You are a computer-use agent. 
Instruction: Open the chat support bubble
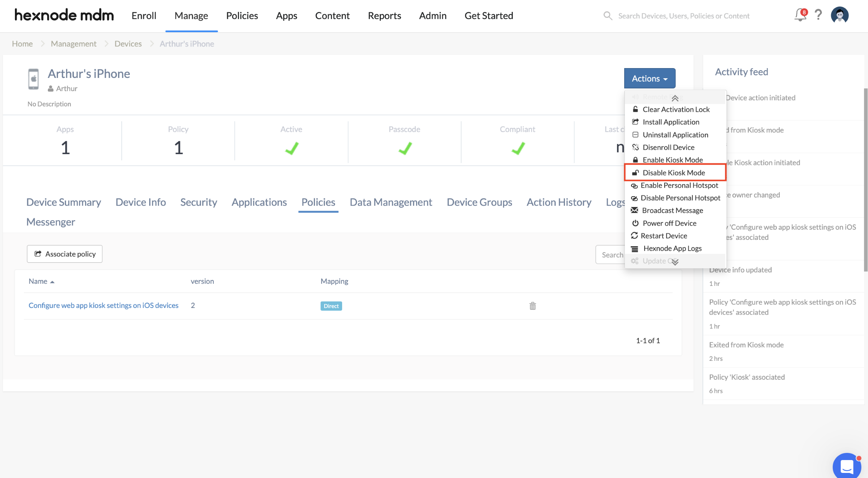click(847, 466)
